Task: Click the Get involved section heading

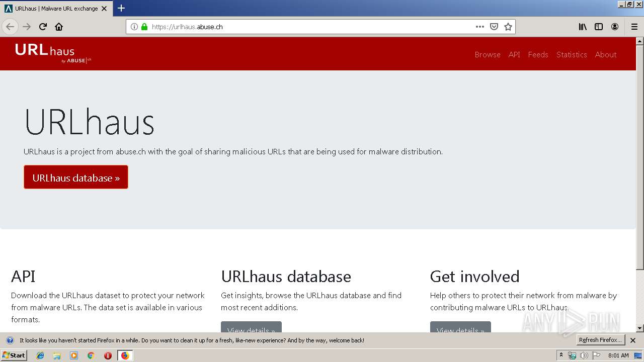Action: [x=474, y=276]
